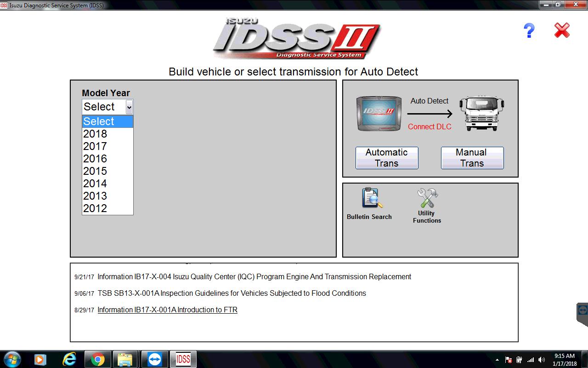Image resolution: width=588 pixels, height=368 pixels.
Task: Expand the TeamViewer side panel tab
Action: pyautogui.click(x=582, y=315)
